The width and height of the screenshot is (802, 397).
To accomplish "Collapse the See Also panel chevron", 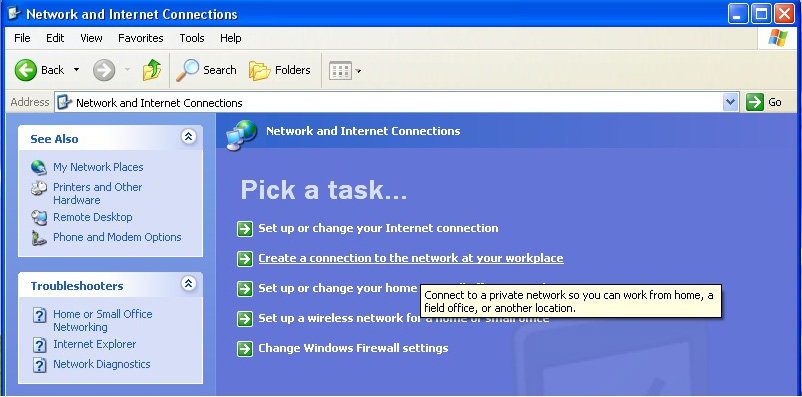I will pos(189,137).
